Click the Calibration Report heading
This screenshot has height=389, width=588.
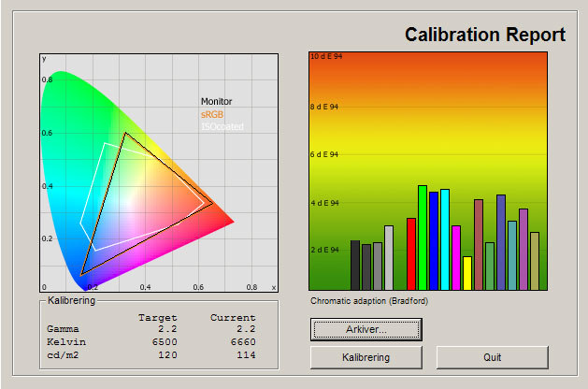click(x=484, y=36)
